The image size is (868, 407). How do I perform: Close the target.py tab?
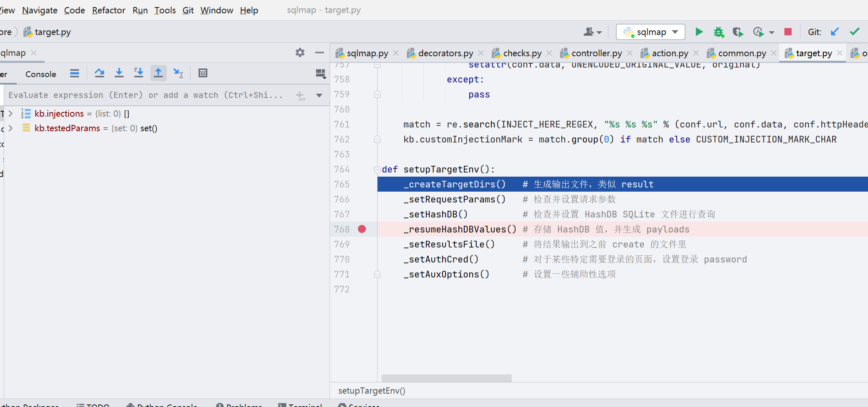pos(840,53)
